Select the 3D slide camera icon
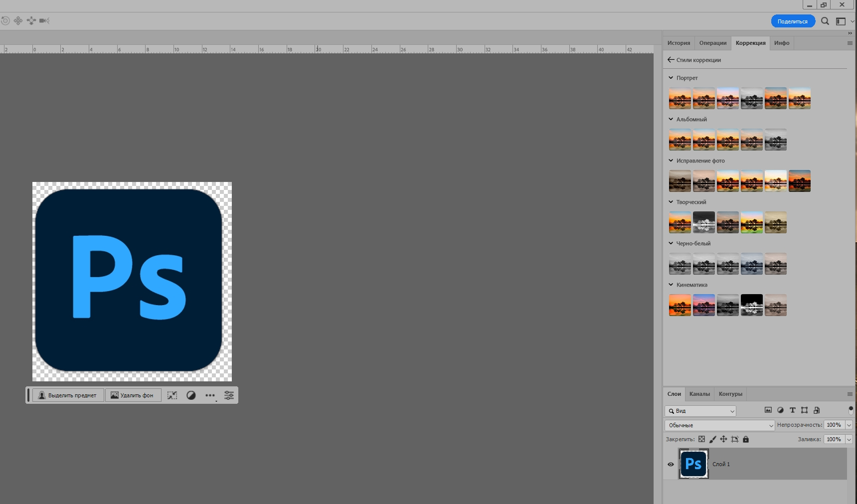Screen dimensions: 857x504 coord(31,20)
